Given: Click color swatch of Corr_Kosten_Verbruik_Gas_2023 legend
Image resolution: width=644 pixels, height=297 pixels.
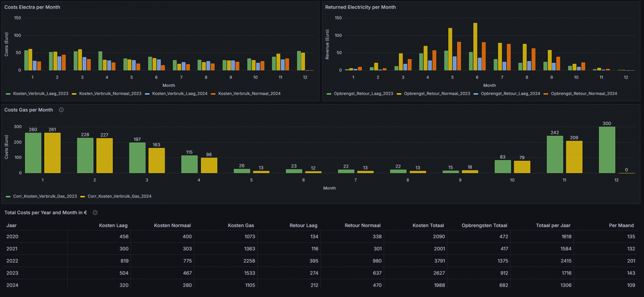Looking at the screenshot, I should pyautogui.click(x=8, y=197).
